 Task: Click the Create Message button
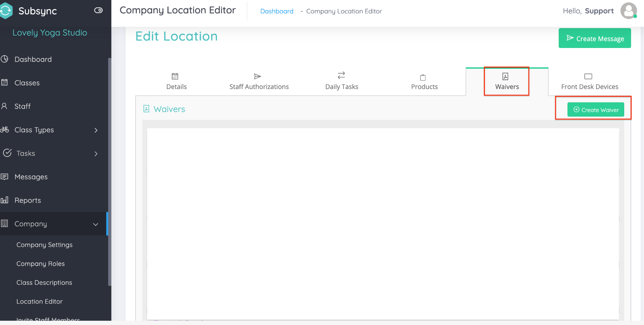594,38
